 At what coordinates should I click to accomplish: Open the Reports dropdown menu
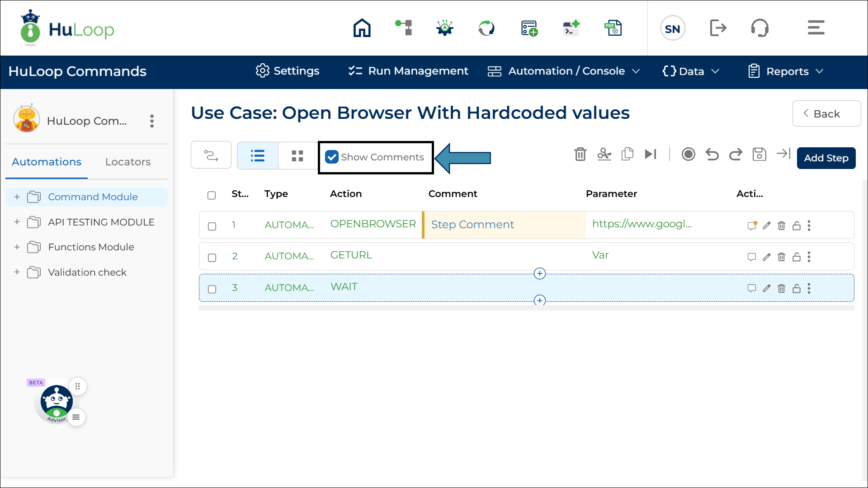point(786,71)
